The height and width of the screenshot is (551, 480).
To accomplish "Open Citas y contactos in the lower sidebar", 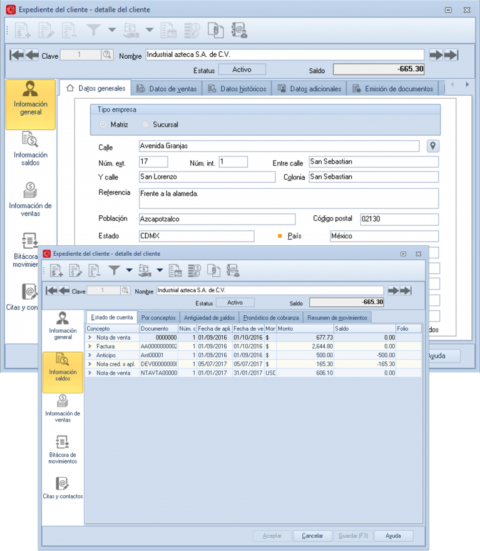I will pos(63,488).
